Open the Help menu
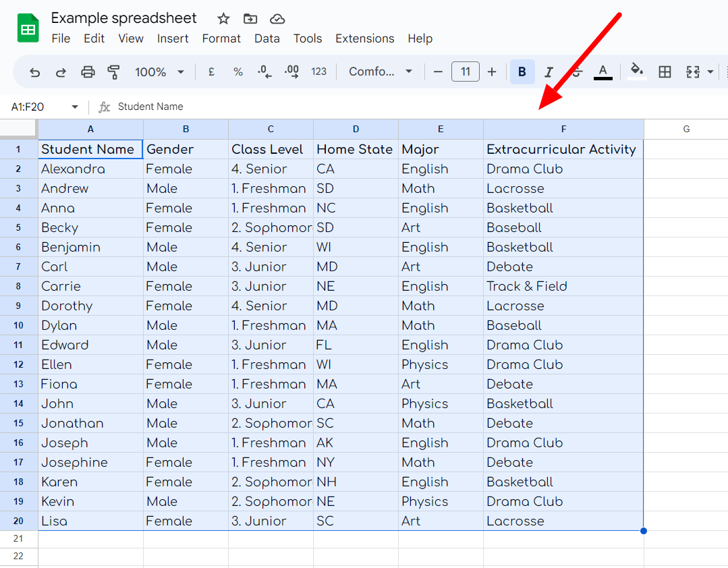 pyautogui.click(x=420, y=38)
